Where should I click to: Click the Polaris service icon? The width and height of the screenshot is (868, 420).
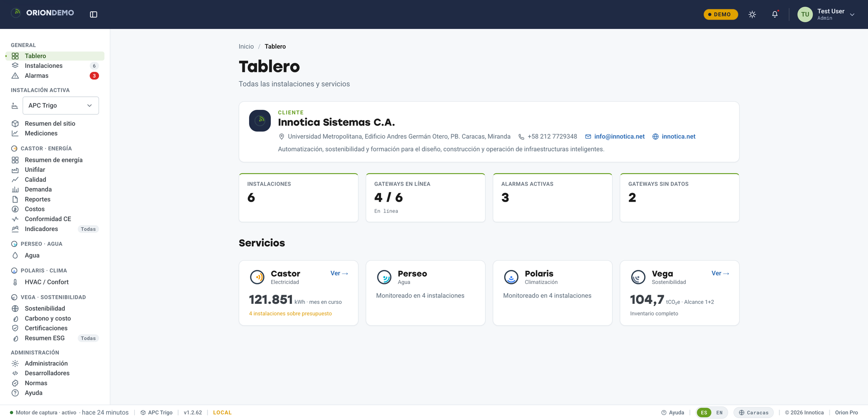click(511, 277)
